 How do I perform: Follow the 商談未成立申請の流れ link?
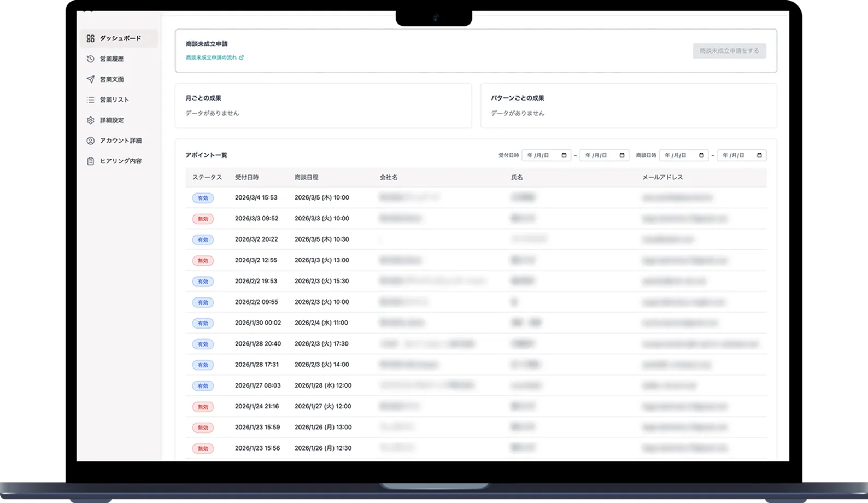point(211,57)
